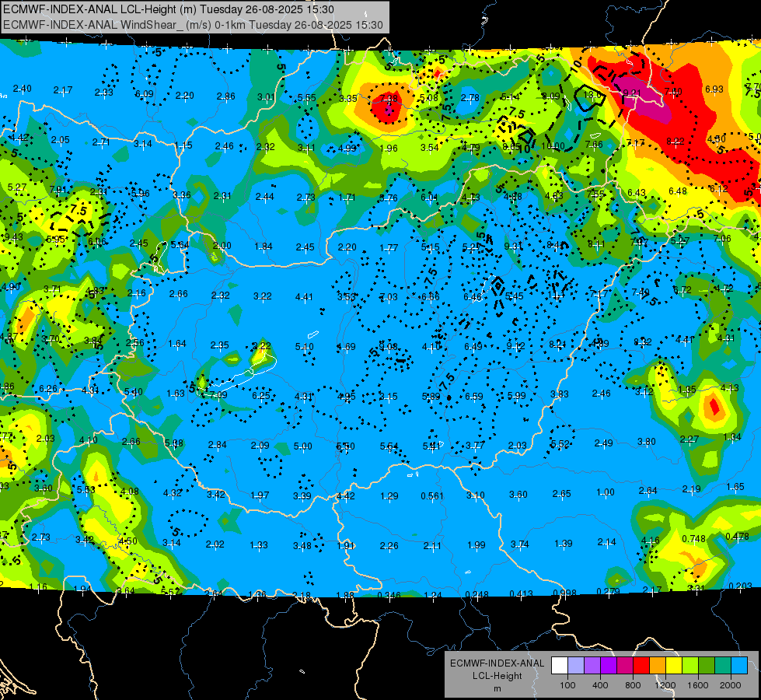Click the wind shear value "2.40"
Screen dimensions: 761x700
click(x=23, y=89)
